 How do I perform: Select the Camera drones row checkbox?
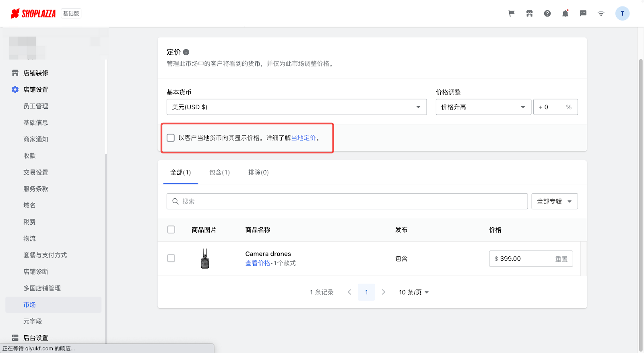pos(171,258)
